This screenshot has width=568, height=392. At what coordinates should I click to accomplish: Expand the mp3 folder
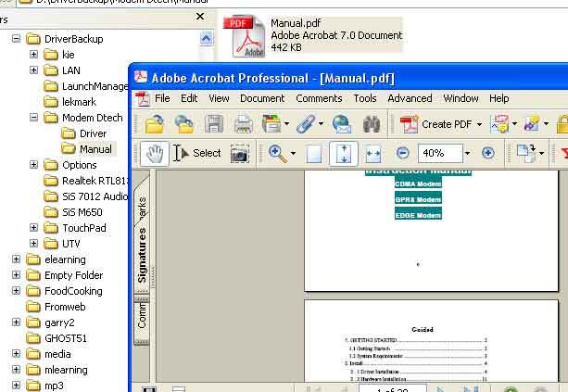[x=17, y=386]
